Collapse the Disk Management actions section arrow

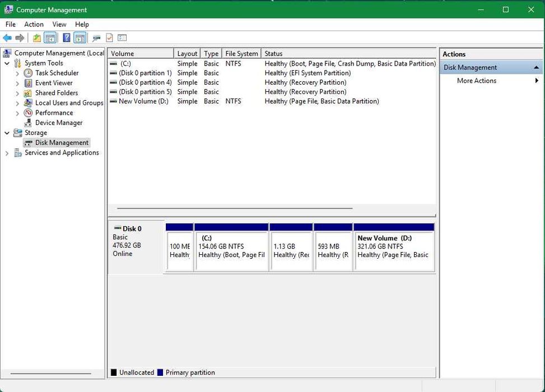536,67
